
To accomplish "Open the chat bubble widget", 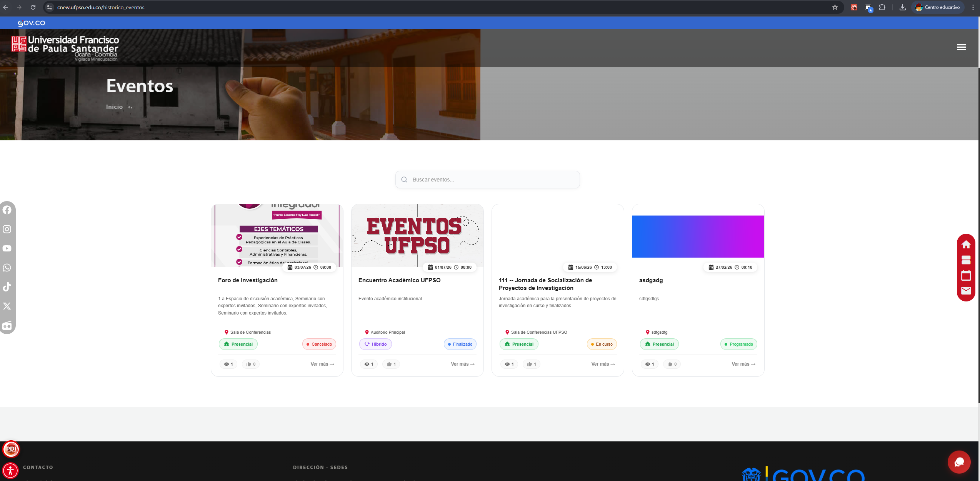I will 959,462.
